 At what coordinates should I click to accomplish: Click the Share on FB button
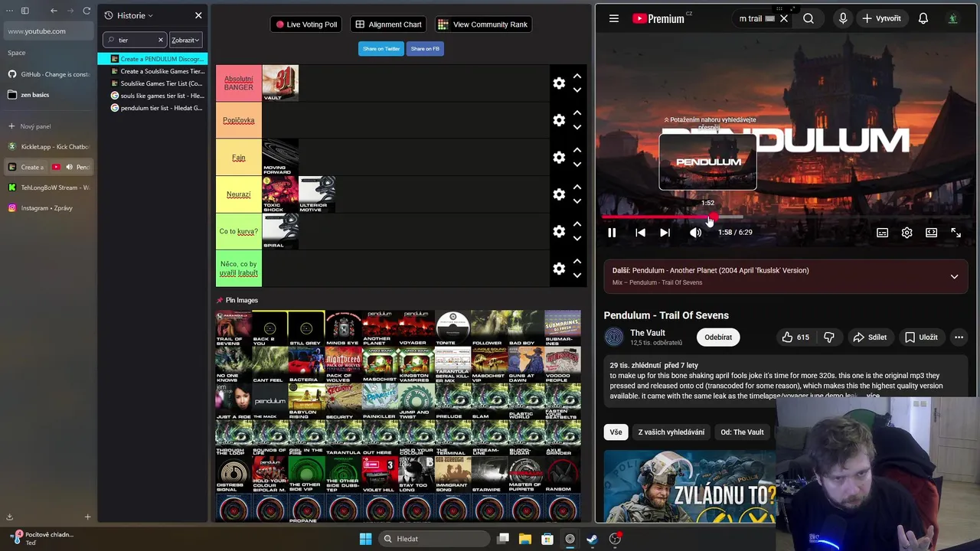coord(425,48)
